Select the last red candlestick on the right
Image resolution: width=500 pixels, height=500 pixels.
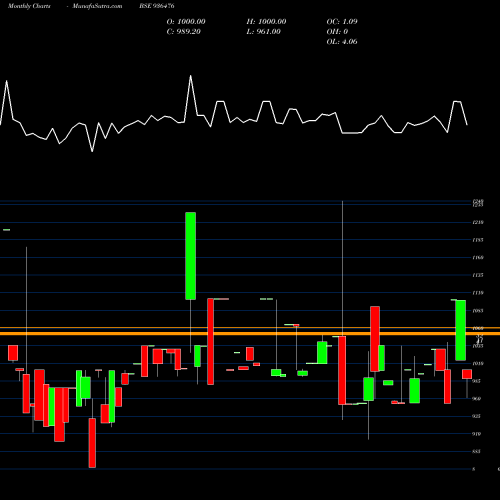[467, 374]
